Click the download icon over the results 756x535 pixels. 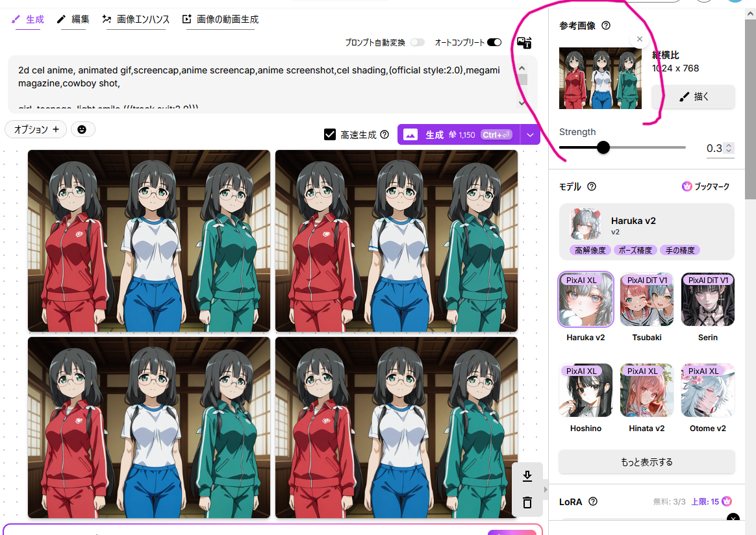(x=527, y=477)
